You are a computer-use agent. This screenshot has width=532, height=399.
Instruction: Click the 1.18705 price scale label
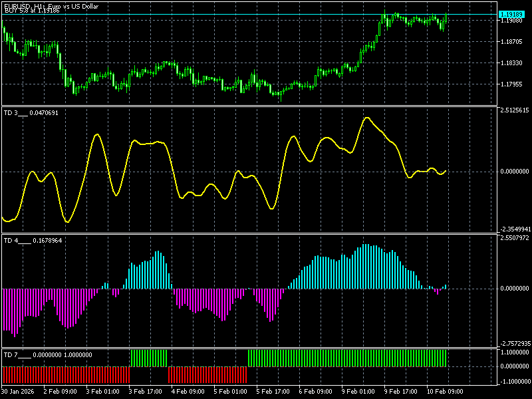click(x=511, y=42)
